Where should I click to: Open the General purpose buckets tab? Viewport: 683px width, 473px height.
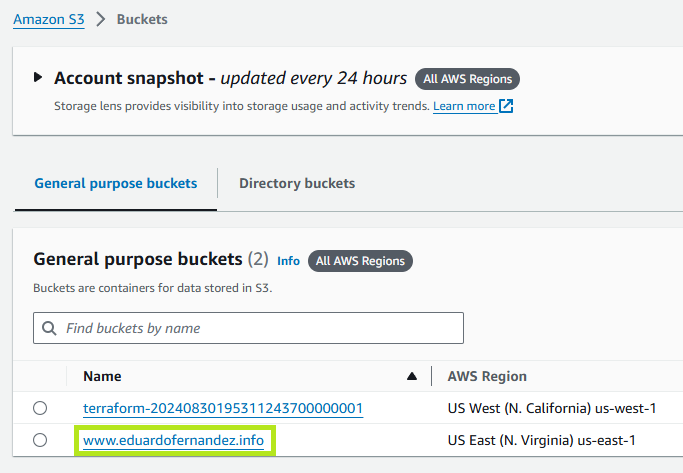[115, 183]
